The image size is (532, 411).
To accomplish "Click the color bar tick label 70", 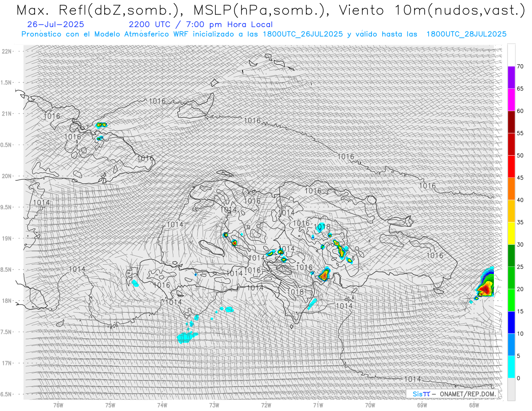I will [520, 67].
